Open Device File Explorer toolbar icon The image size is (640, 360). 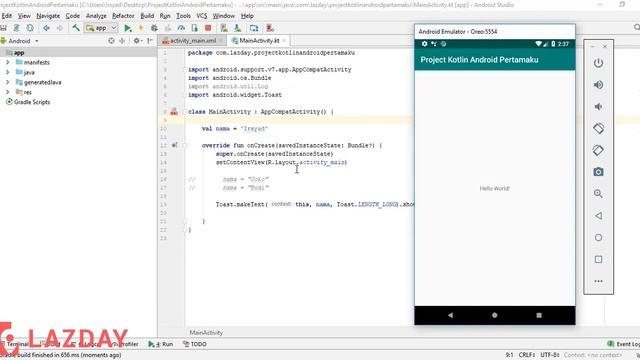pos(254,28)
